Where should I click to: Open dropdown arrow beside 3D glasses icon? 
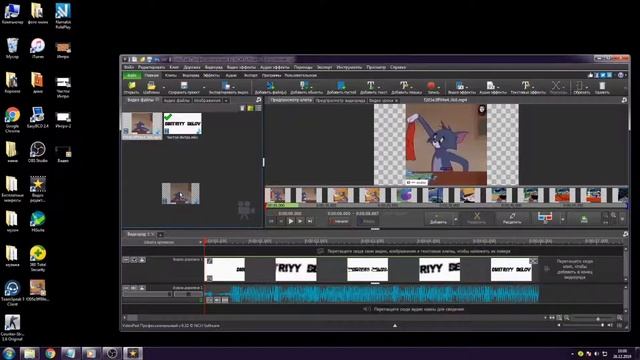[x=562, y=219]
